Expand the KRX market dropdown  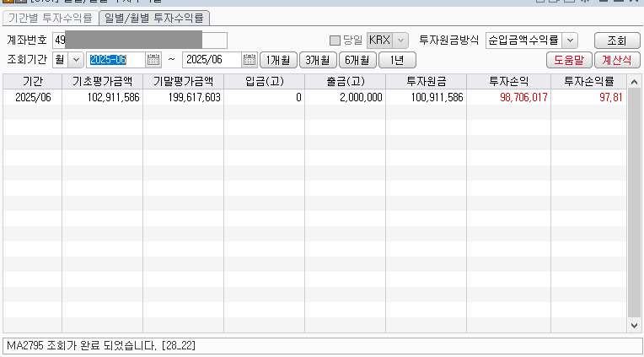point(400,41)
